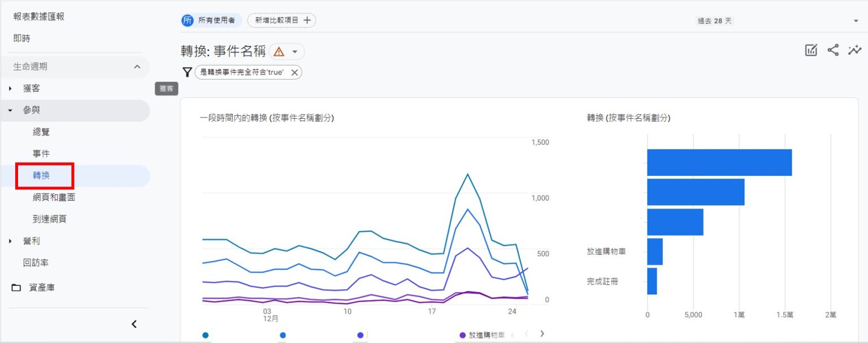Open the 過去 28 天 date range dropdown
The width and height of the screenshot is (868, 343).
(714, 20)
